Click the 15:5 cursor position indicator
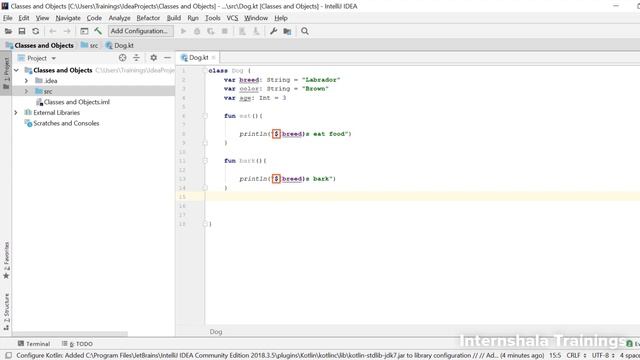This screenshot has height=360, width=640. (x=555, y=356)
